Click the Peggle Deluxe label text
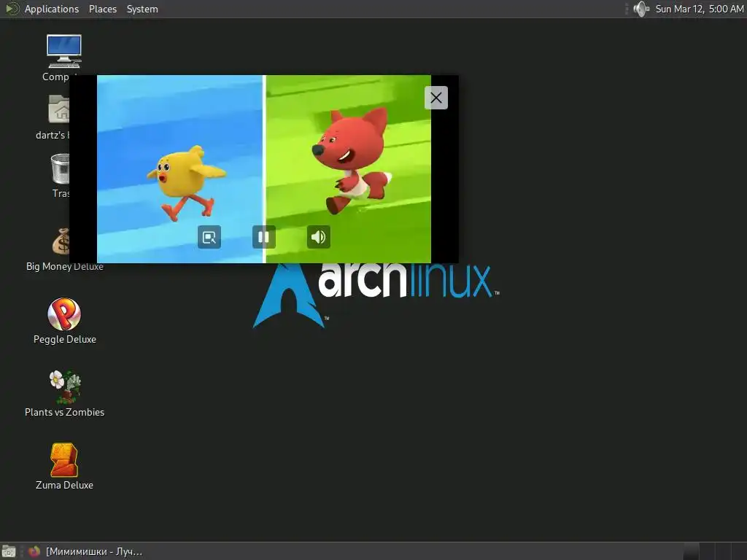Screen dimensions: 747x560 pos(65,339)
